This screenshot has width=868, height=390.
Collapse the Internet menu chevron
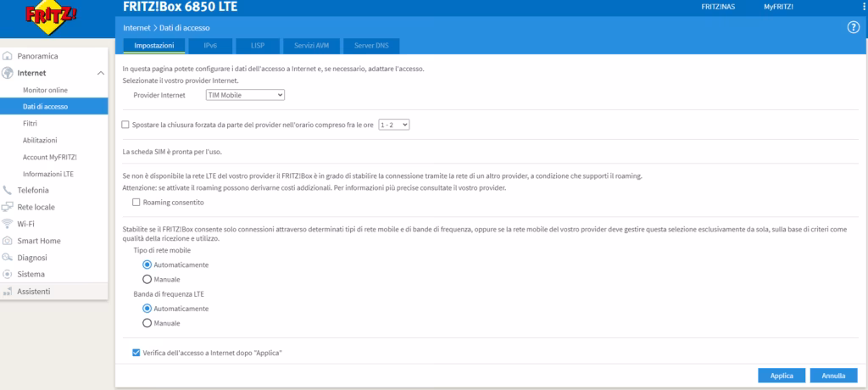(100, 73)
